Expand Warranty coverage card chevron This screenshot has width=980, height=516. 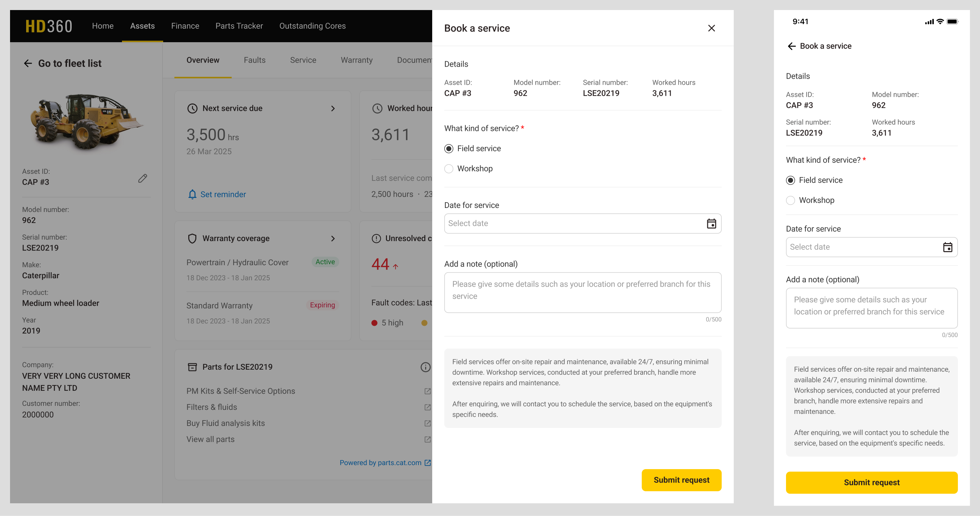point(333,238)
